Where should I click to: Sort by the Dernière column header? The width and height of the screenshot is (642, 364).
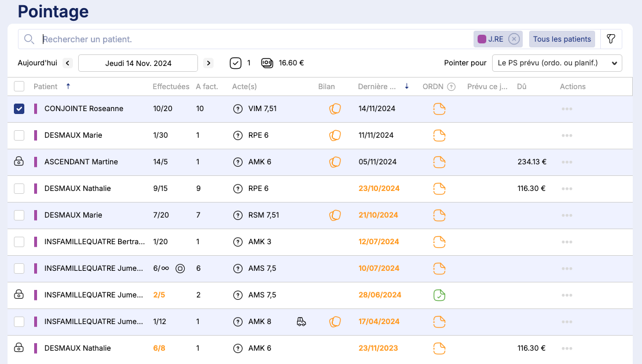[377, 87]
